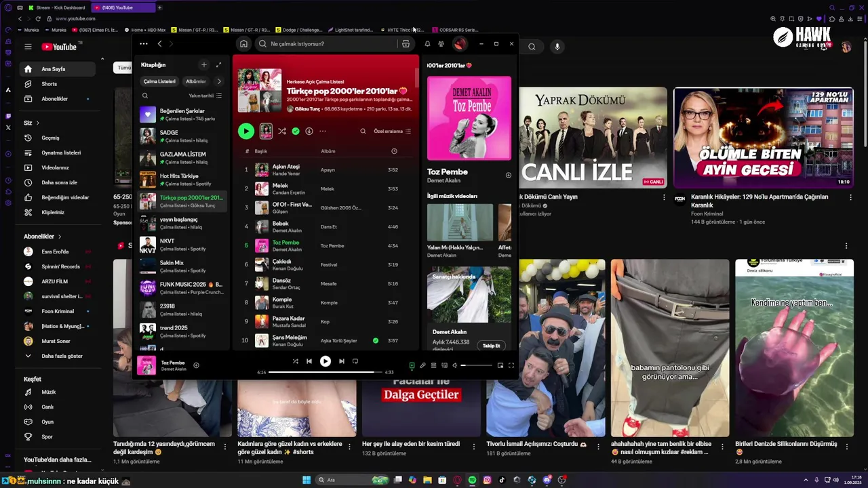Image resolution: width=868 pixels, height=488 pixels.
Task: Skip to previous track in Spotify
Action: [309, 361]
